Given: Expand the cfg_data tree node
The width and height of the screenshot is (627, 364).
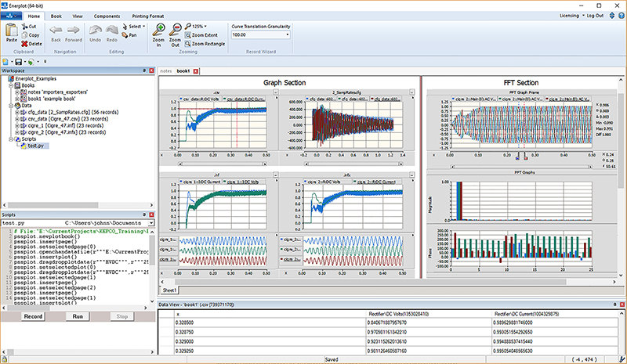Looking at the screenshot, I should click(17, 112).
